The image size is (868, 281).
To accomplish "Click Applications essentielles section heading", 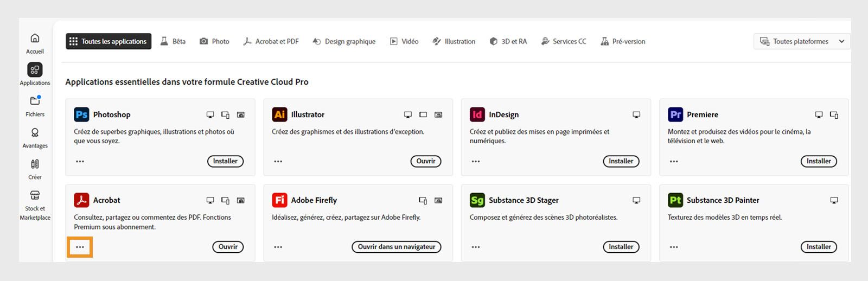I will pos(187,82).
